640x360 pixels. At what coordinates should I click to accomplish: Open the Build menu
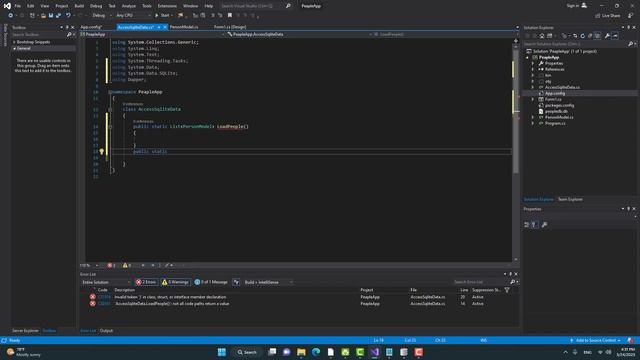[79, 6]
